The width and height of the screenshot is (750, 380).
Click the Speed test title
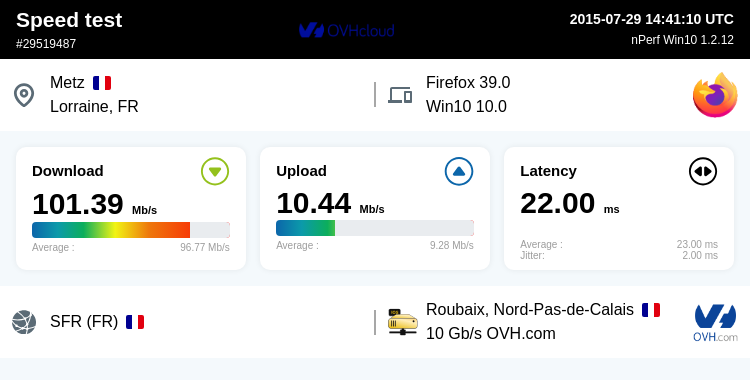click(69, 20)
